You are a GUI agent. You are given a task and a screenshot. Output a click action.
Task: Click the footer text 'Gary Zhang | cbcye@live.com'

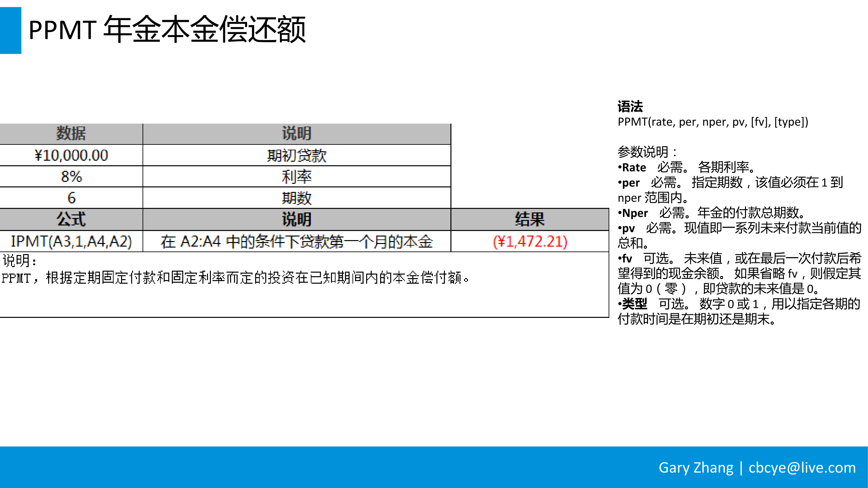click(757, 468)
